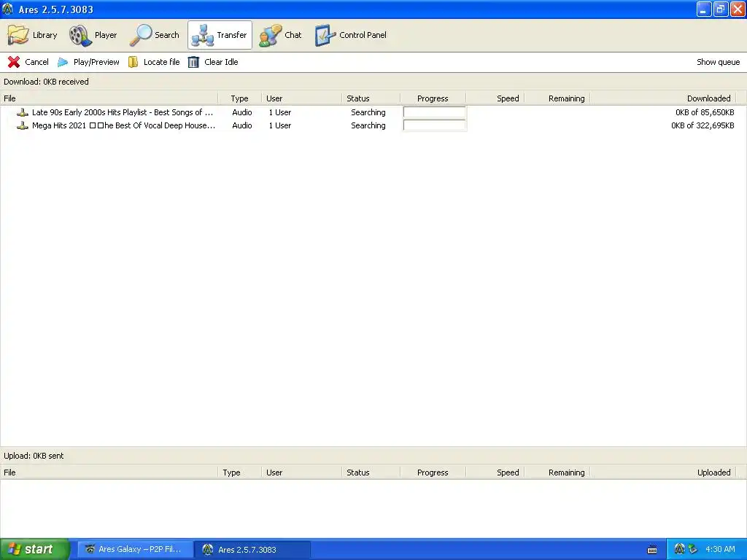This screenshot has height=560, width=747.
Task: Click the keyboard icon on the taskbar
Action: 652,550
